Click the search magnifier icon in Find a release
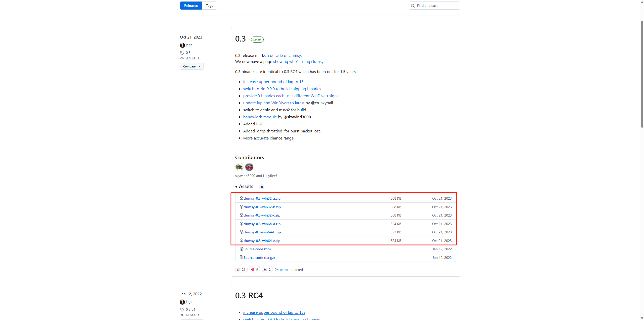The width and height of the screenshot is (644, 320). coord(413,6)
